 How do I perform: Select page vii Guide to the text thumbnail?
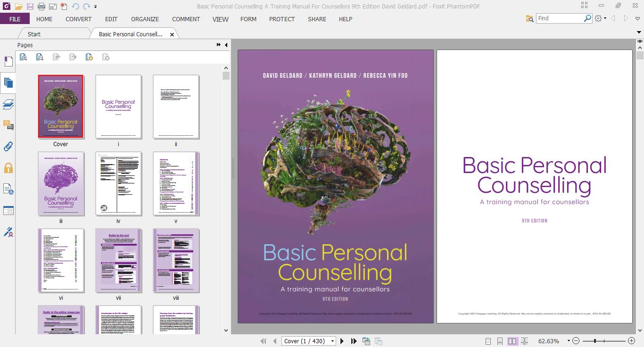(x=118, y=261)
